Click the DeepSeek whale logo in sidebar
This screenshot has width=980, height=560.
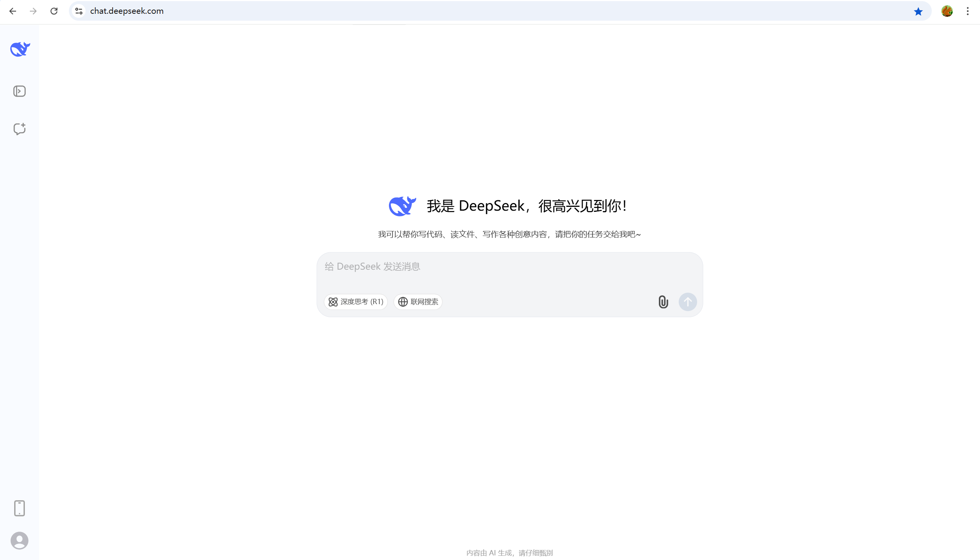coord(20,49)
